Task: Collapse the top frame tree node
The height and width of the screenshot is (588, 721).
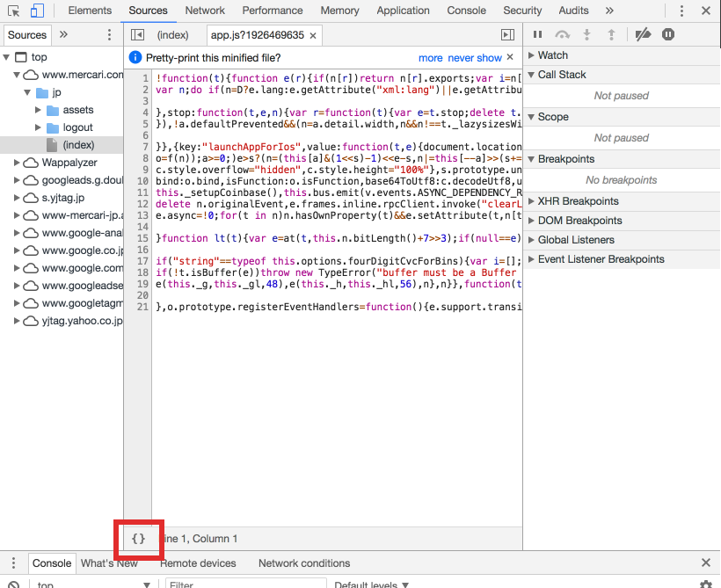Action: [x=6, y=57]
